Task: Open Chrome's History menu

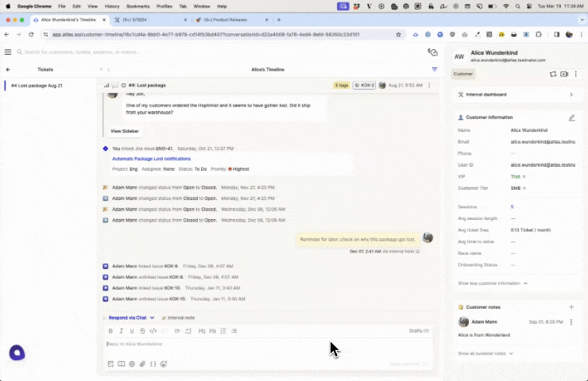Action: 112,6
